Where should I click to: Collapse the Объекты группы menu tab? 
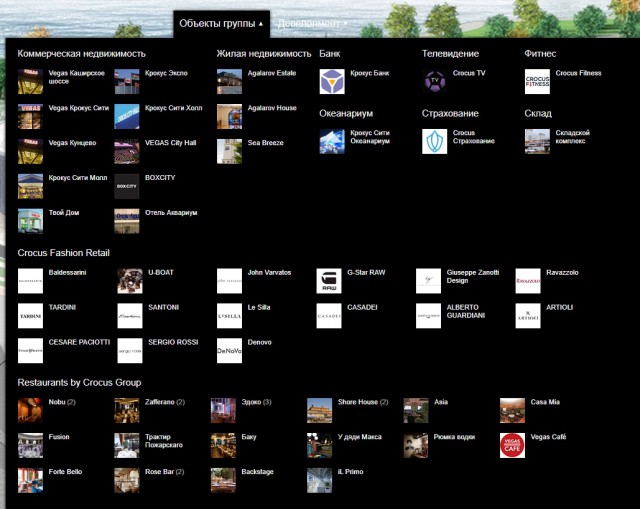pyautogui.click(x=221, y=24)
